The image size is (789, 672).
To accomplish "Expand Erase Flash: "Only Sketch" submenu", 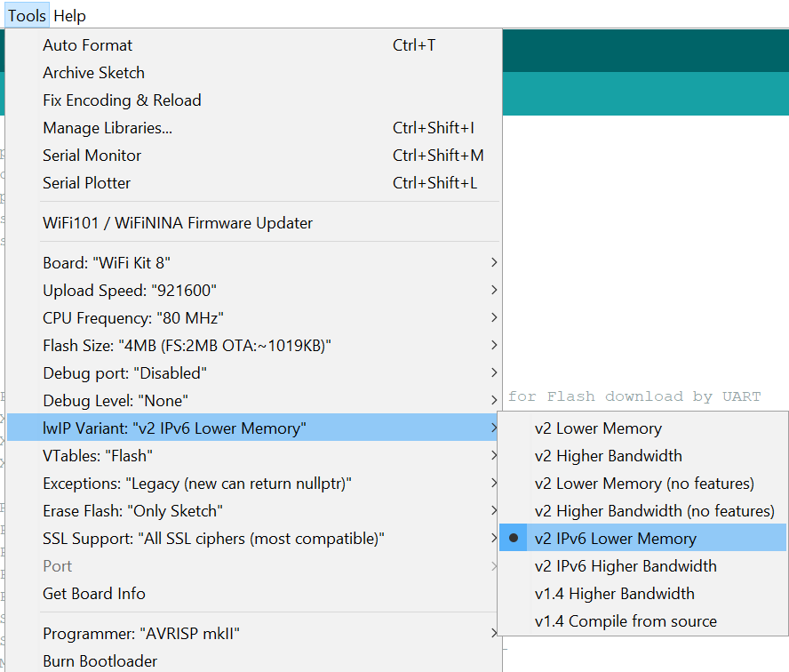I will pyautogui.click(x=254, y=511).
